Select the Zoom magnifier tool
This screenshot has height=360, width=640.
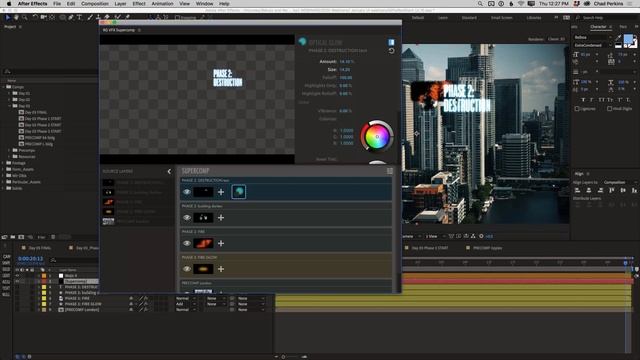(24, 17)
